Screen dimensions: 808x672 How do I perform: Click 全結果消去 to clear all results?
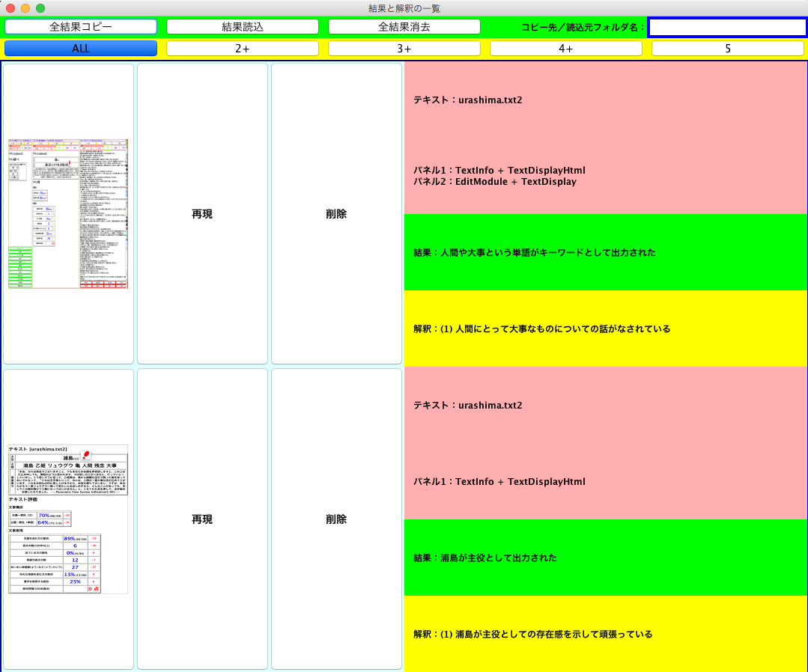click(404, 26)
